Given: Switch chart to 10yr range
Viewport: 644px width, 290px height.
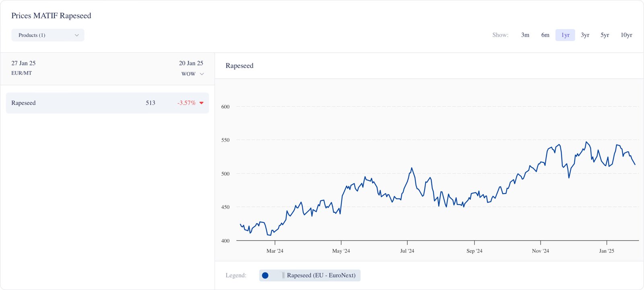Looking at the screenshot, I should coord(626,35).
